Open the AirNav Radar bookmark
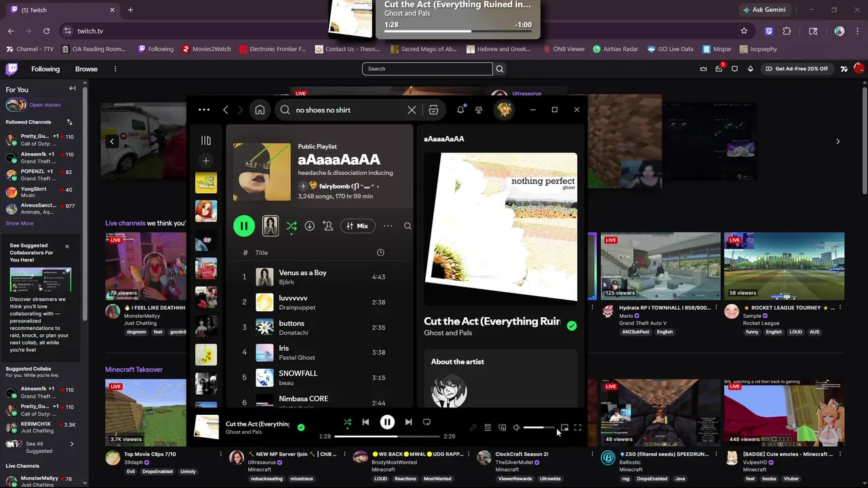868x488 pixels. coord(615,49)
